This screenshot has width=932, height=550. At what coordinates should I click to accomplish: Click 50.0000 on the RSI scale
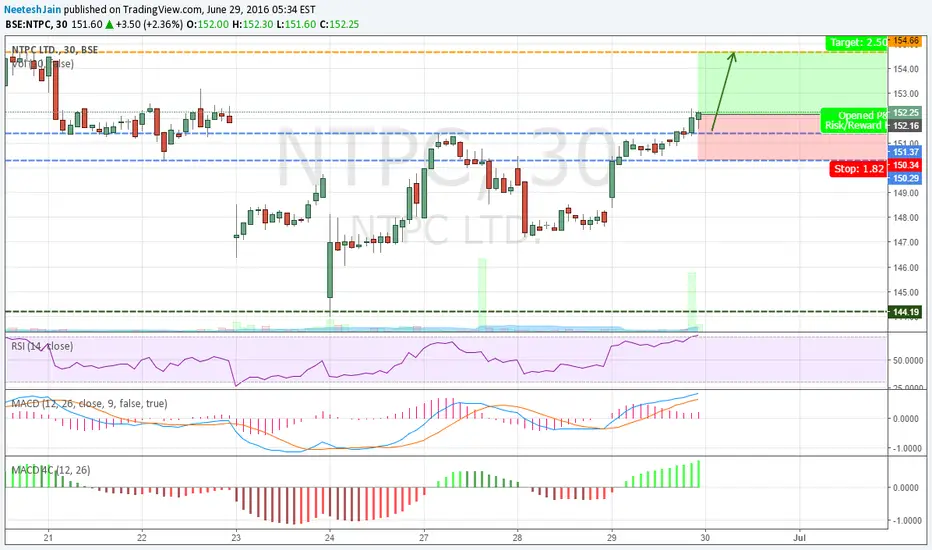pyautogui.click(x=906, y=360)
